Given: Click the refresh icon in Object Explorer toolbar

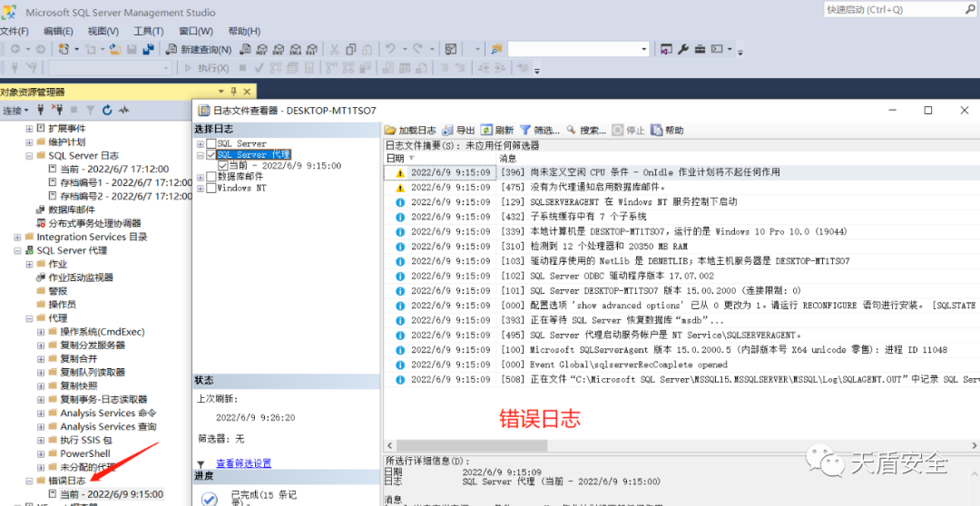Looking at the screenshot, I should pos(107,110).
